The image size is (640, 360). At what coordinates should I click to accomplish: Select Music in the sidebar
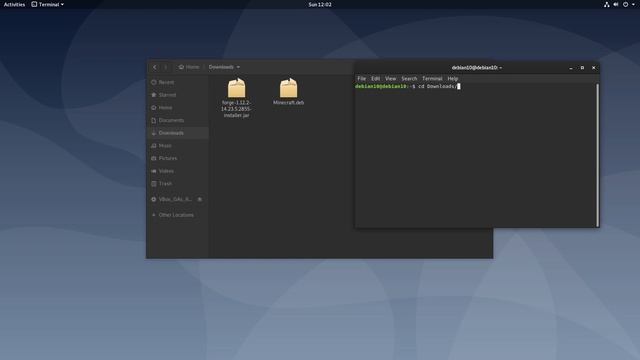tap(178, 145)
